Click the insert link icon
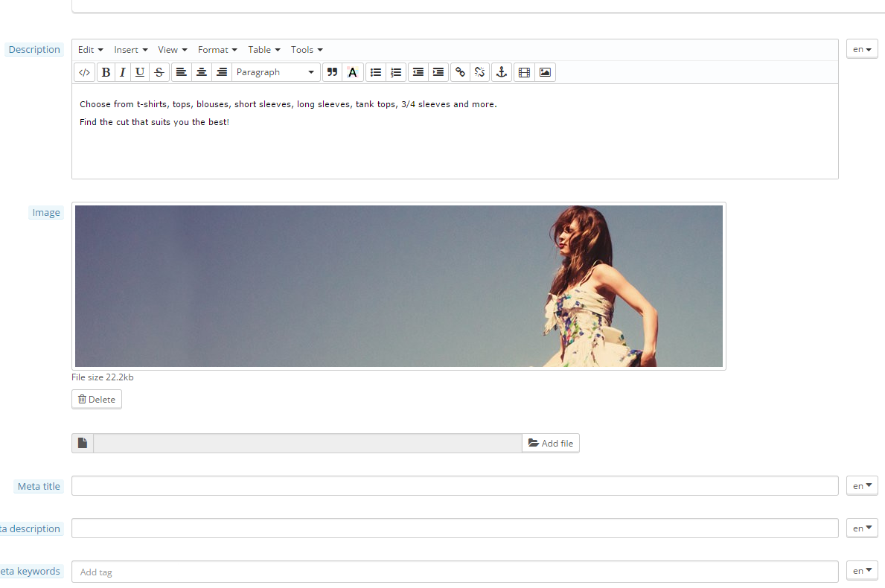 coord(460,72)
